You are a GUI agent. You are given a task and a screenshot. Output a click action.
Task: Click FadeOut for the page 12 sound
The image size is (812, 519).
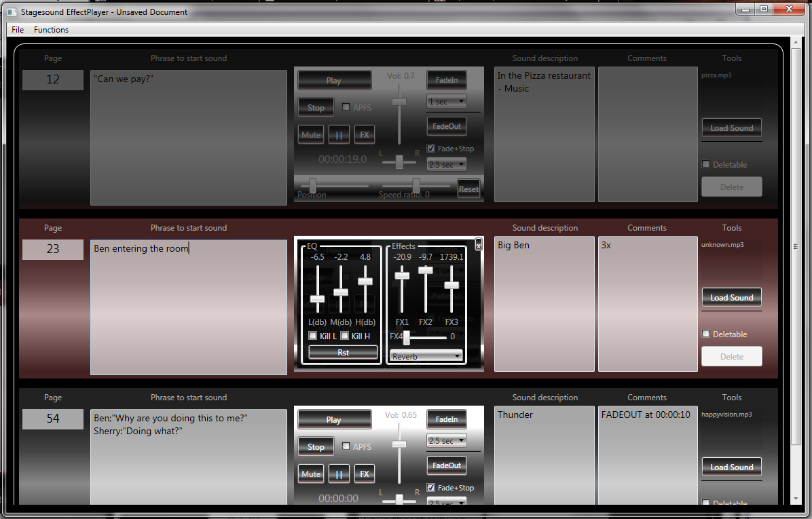pos(446,126)
